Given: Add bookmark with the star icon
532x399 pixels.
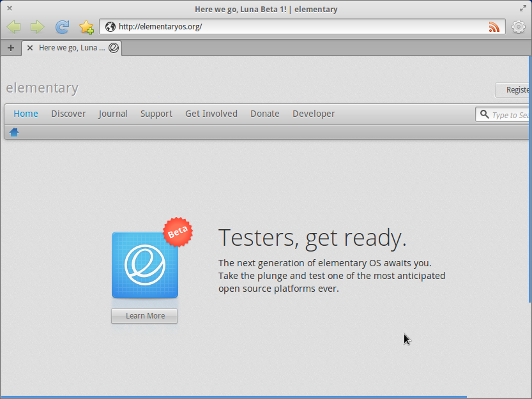Looking at the screenshot, I should [86, 27].
